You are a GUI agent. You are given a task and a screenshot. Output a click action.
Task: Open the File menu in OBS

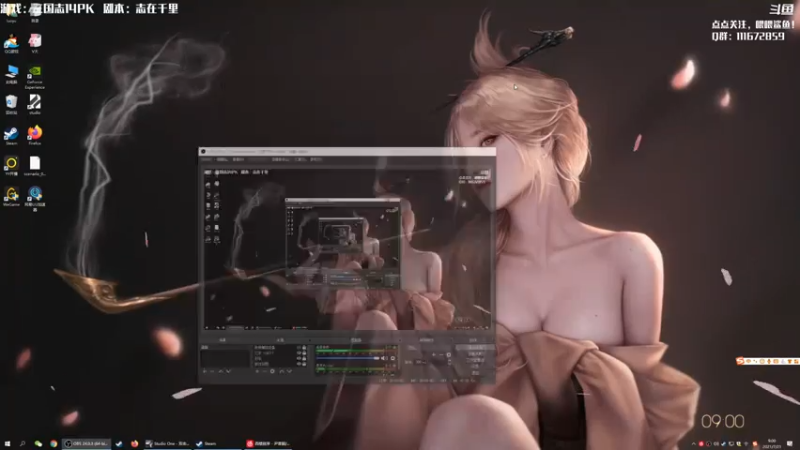pos(207,160)
